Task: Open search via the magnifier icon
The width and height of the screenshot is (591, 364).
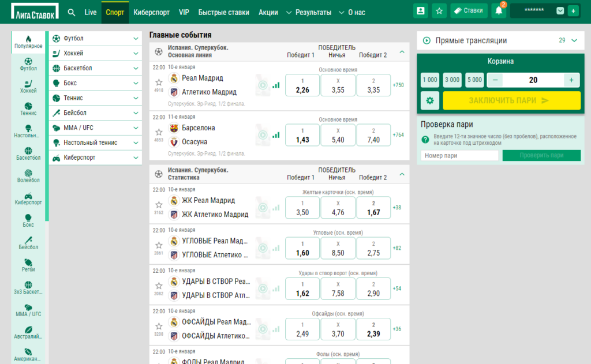Action: pos(71,13)
